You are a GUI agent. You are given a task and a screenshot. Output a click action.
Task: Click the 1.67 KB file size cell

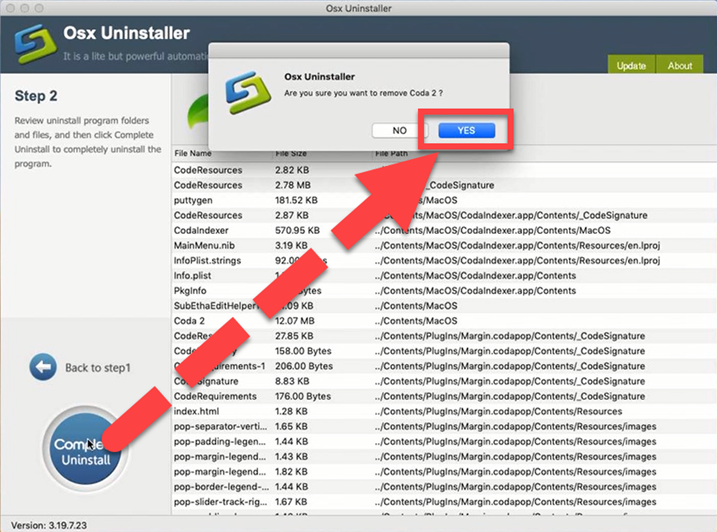tap(291, 502)
